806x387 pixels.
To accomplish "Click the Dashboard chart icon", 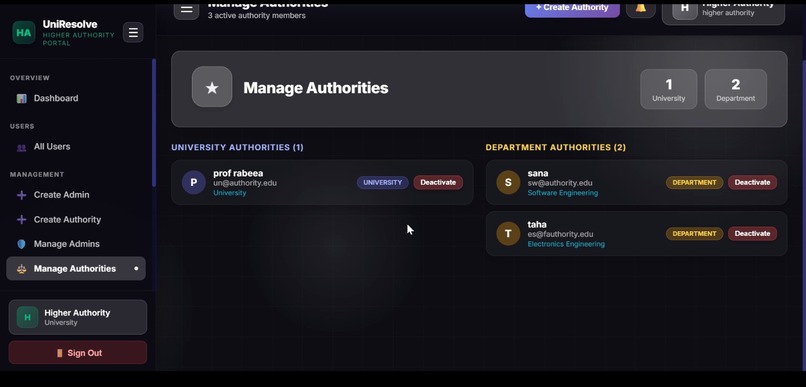I will click(x=22, y=98).
